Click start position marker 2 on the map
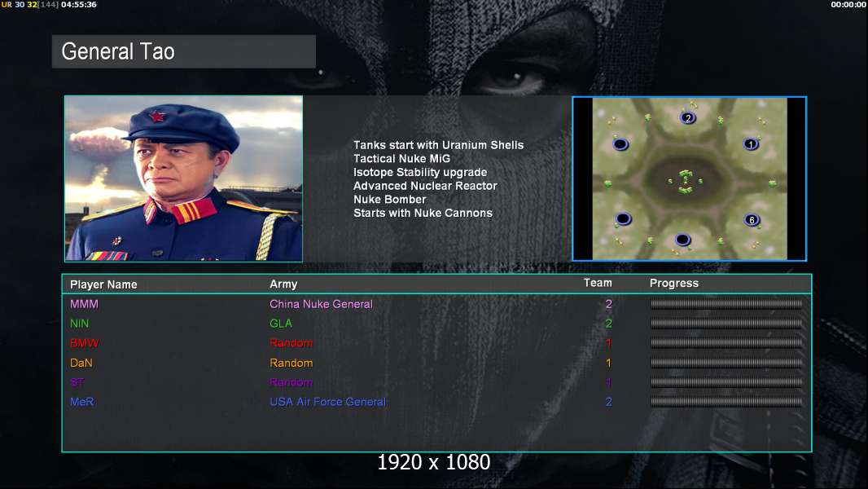This screenshot has height=489, width=868. [687, 118]
